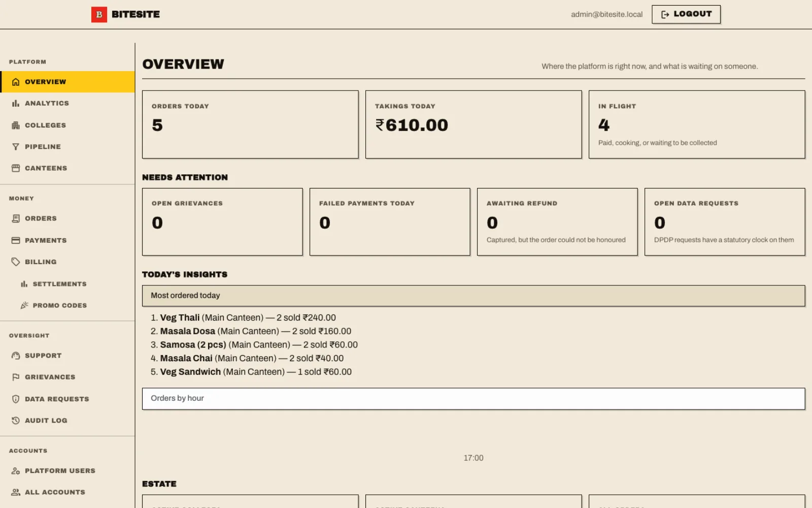This screenshot has height=508, width=812.
Task: Navigate to Canteens page
Action: click(67, 168)
